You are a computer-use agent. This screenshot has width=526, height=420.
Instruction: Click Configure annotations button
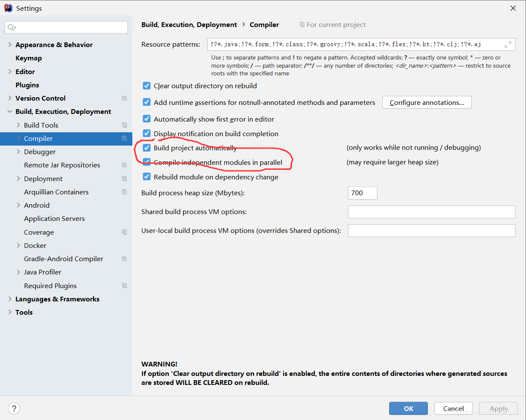point(427,102)
